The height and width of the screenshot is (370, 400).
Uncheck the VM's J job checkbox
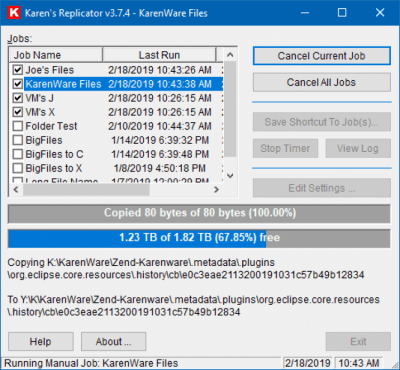click(17, 98)
